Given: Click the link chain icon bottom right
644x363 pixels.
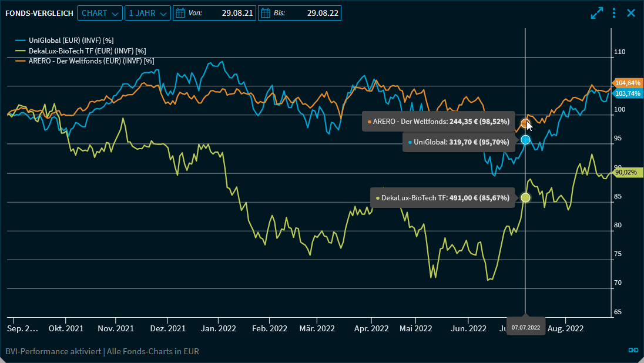Looking at the screenshot, I should (x=633, y=350).
